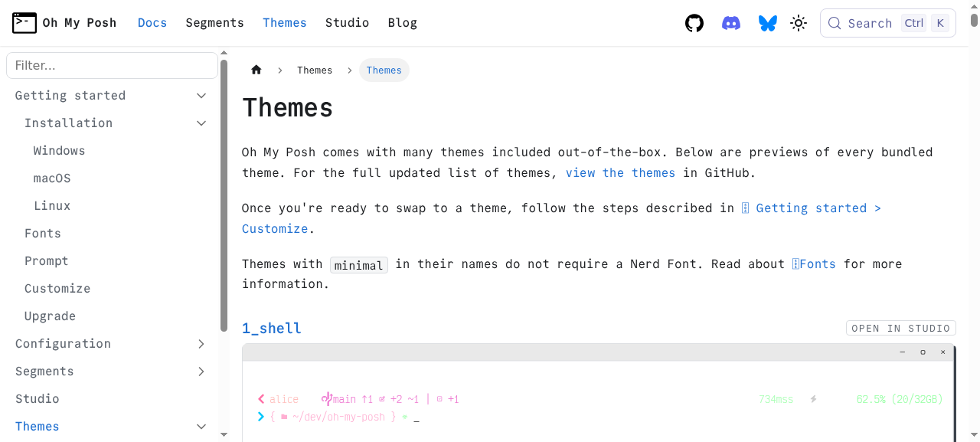Collapse the Getting started sidebar chevron
This screenshot has height=442, width=980.
pyautogui.click(x=201, y=96)
